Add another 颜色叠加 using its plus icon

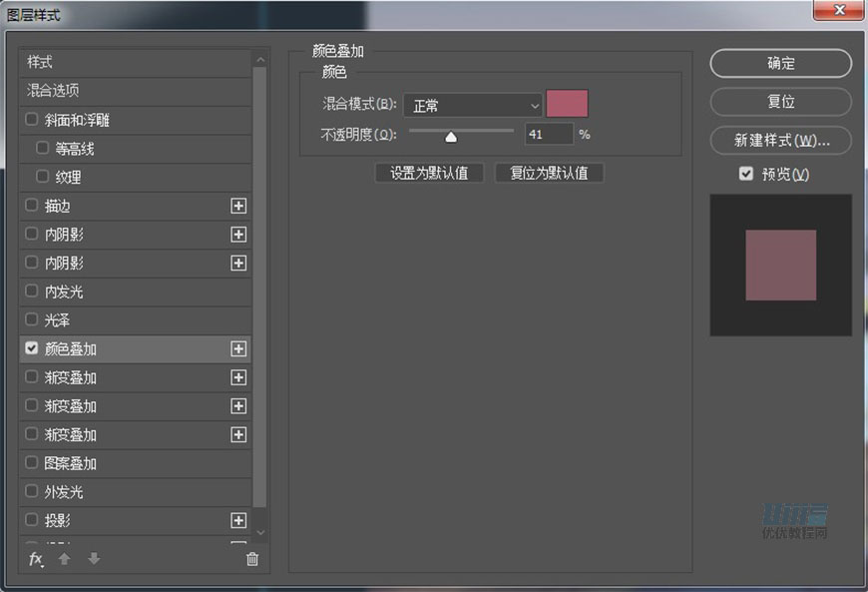pyautogui.click(x=238, y=349)
